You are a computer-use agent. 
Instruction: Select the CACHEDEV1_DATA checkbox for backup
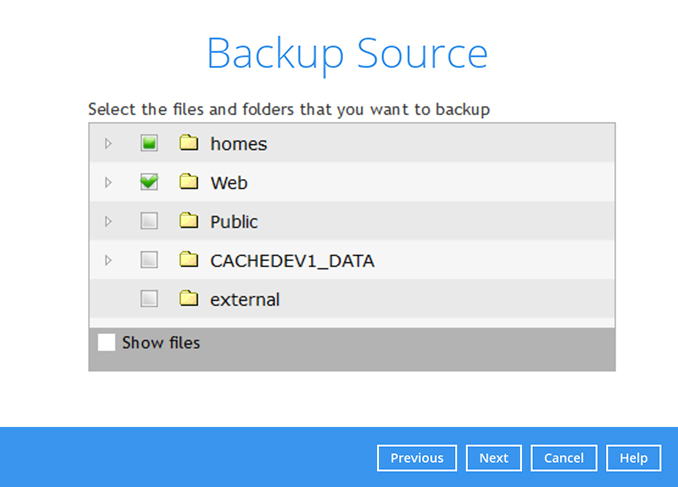pos(149,261)
